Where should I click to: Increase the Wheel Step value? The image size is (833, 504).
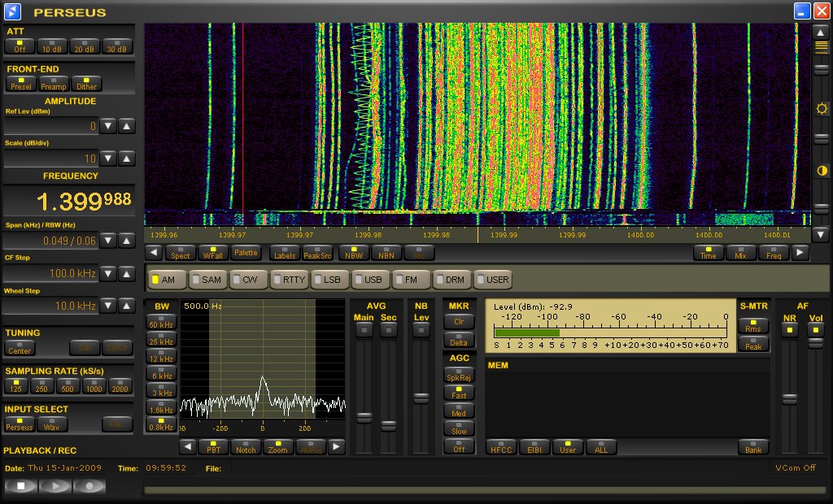click(126, 306)
